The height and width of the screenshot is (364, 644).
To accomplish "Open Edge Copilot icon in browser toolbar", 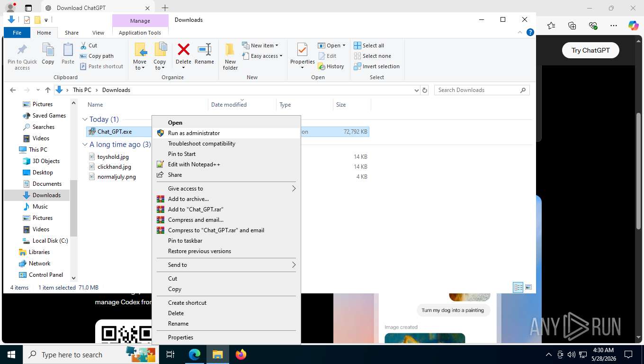I will 633,26.
